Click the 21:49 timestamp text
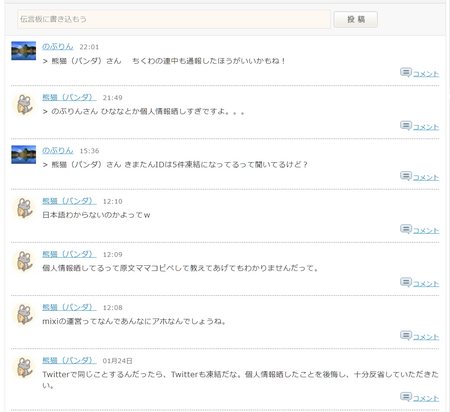This screenshot has width=450, height=412. point(112,98)
